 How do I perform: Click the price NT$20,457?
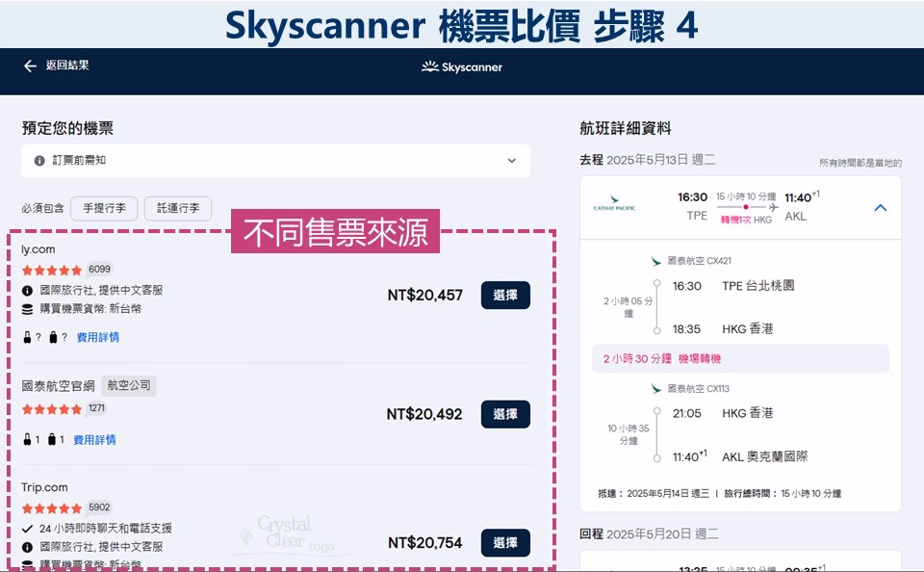424,295
